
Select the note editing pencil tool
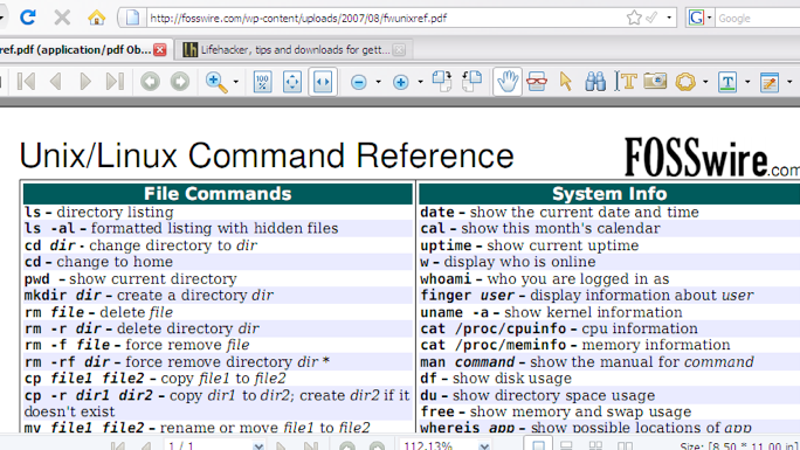(x=769, y=82)
